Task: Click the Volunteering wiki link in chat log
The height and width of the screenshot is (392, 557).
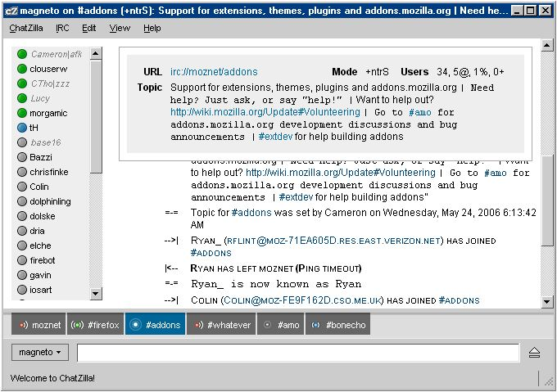Action: (x=340, y=173)
